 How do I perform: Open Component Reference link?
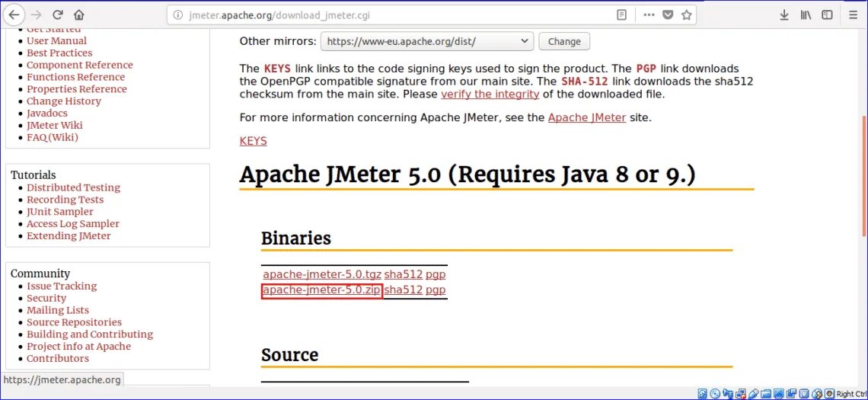tap(80, 66)
